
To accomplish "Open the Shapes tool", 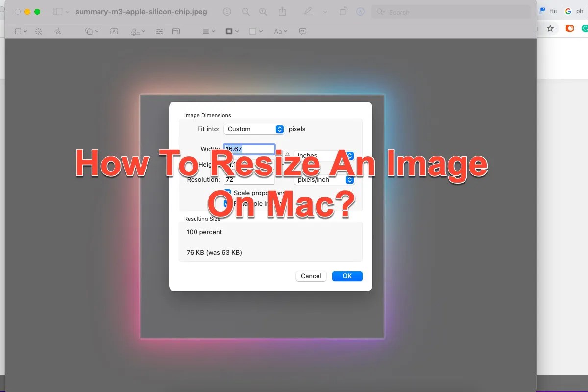I will click(89, 31).
